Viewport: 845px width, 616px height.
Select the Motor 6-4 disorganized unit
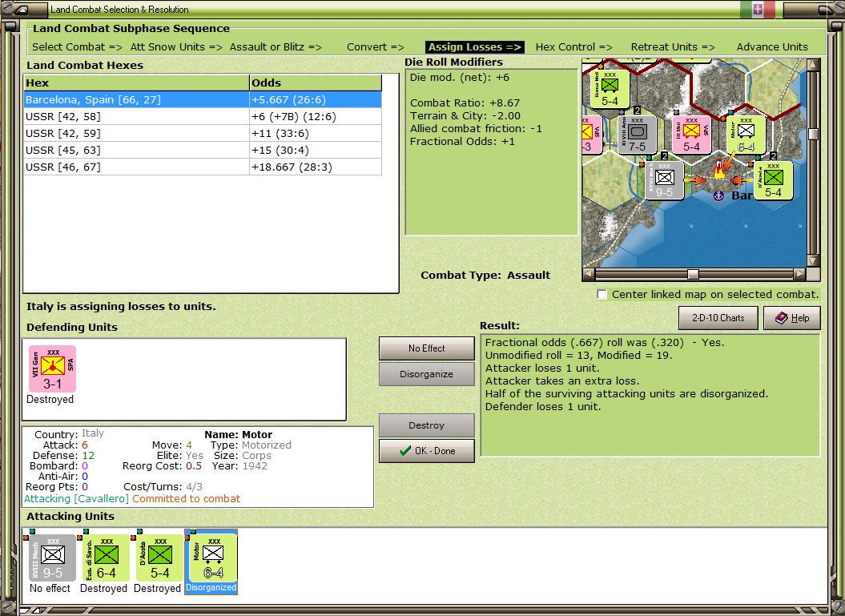click(x=213, y=558)
